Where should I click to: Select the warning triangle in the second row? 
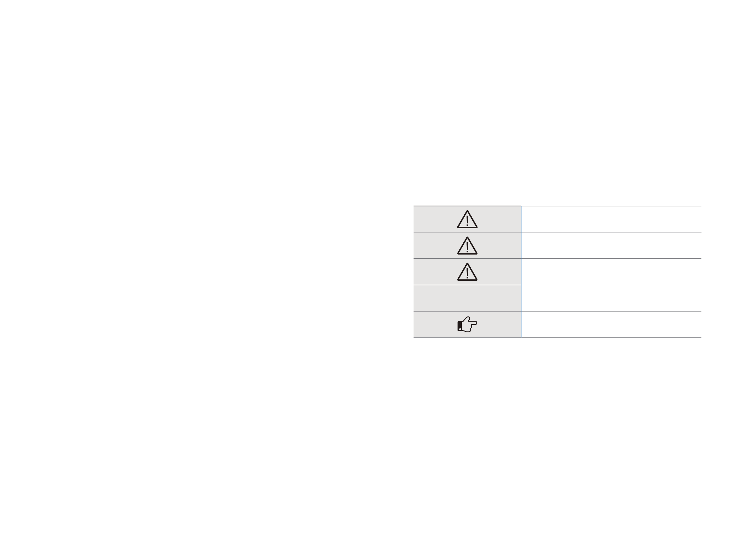point(467,245)
